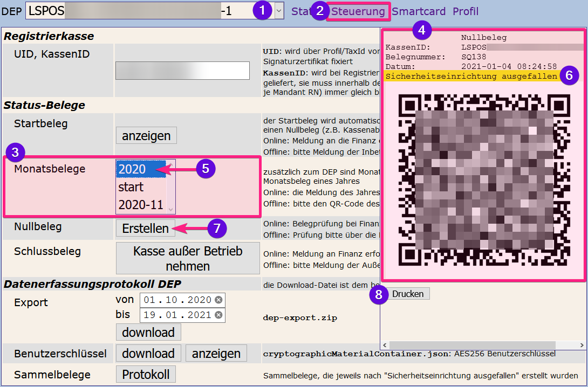Click the Monatsbelege list scroll-down arrow
Viewport: 588px width, 387px height.
click(x=170, y=210)
